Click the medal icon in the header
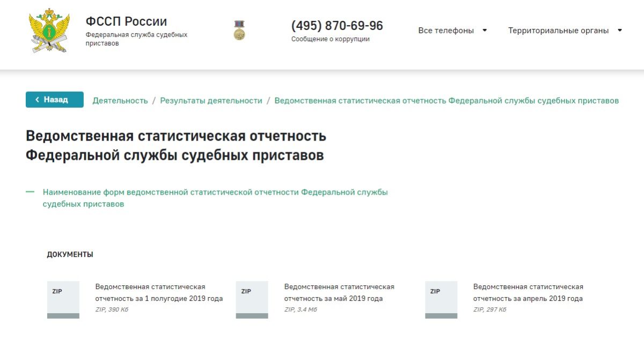Image resolution: width=644 pixels, height=340 pixels. (x=239, y=31)
